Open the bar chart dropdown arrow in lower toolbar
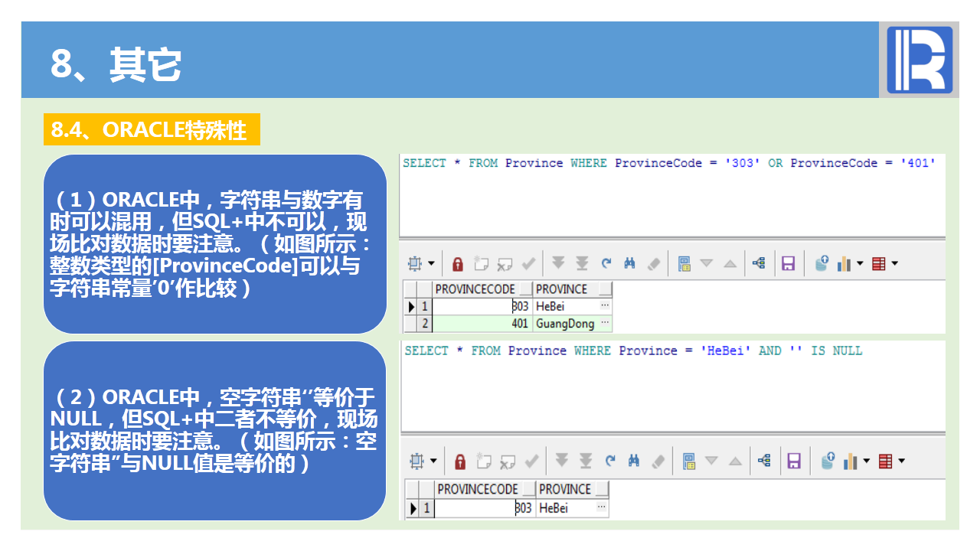980x551 pixels. click(867, 461)
